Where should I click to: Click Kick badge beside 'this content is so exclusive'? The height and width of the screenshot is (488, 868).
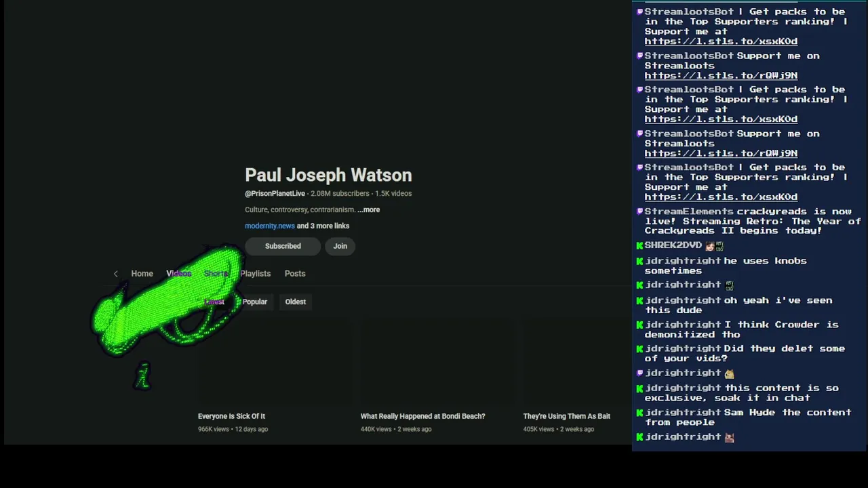[639, 388]
